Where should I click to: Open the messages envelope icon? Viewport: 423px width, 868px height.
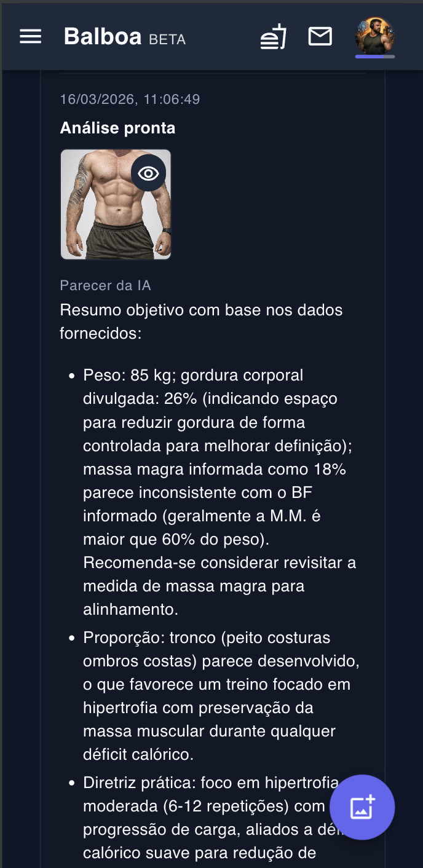320,37
